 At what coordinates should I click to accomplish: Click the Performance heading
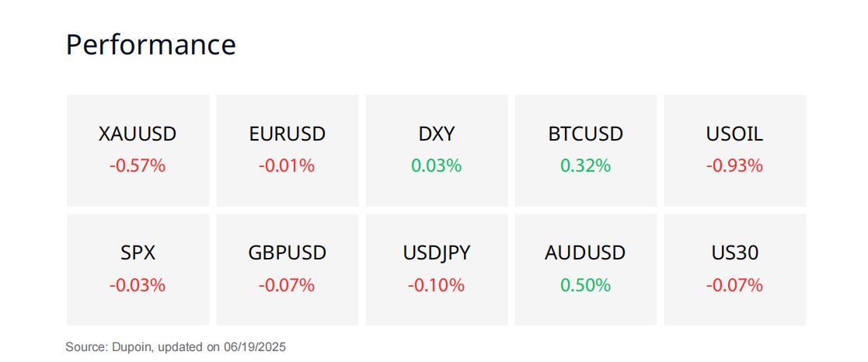pyautogui.click(x=151, y=45)
